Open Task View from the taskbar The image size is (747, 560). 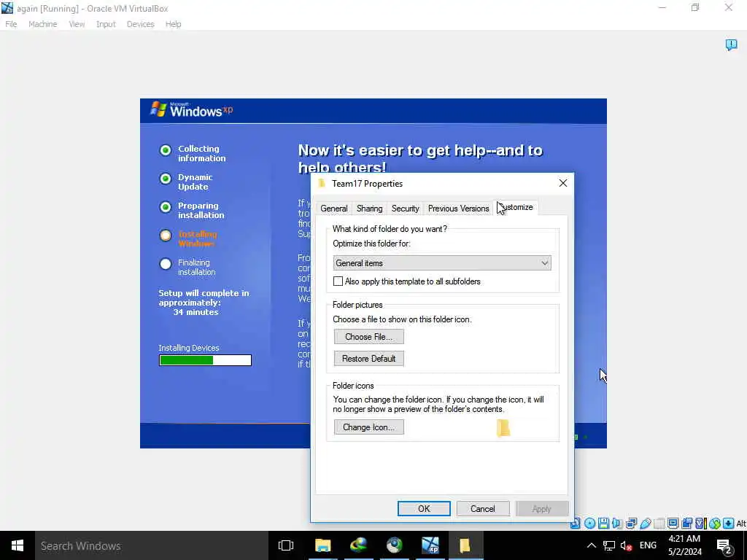(x=286, y=545)
